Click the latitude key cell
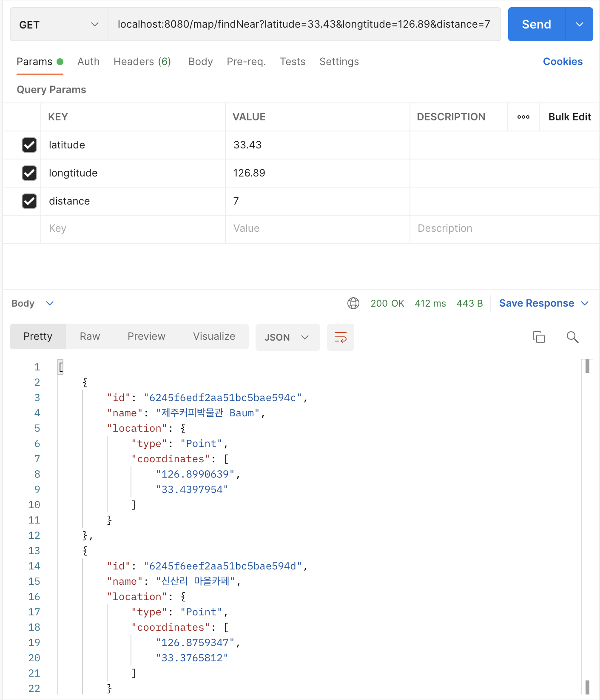The height and width of the screenshot is (700, 600). pos(133,145)
